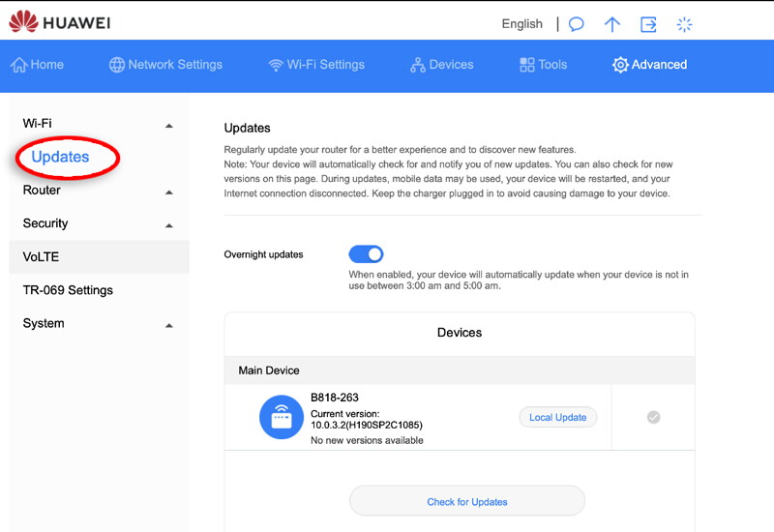Click the Huawei logo

[59, 22]
